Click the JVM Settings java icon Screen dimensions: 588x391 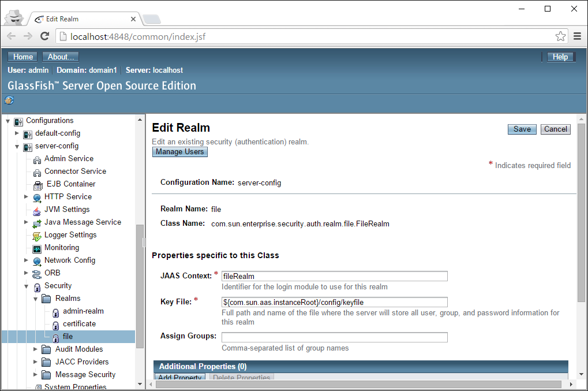(x=37, y=210)
